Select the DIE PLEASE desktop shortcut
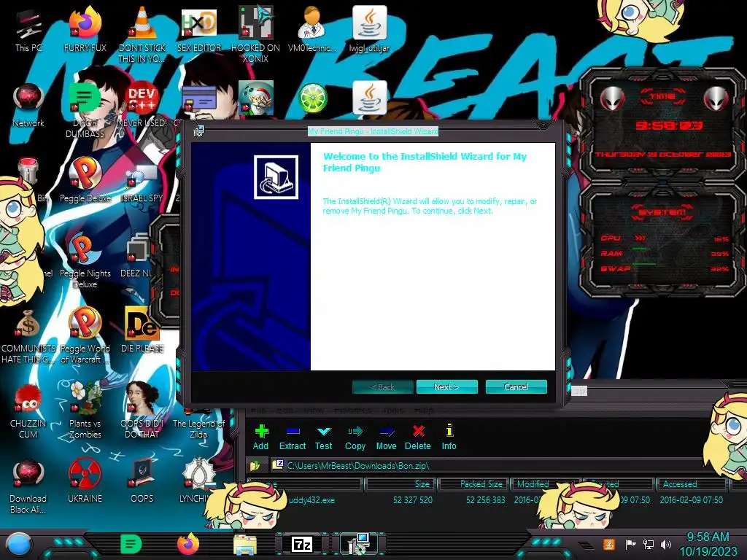 click(x=142, y=331)
